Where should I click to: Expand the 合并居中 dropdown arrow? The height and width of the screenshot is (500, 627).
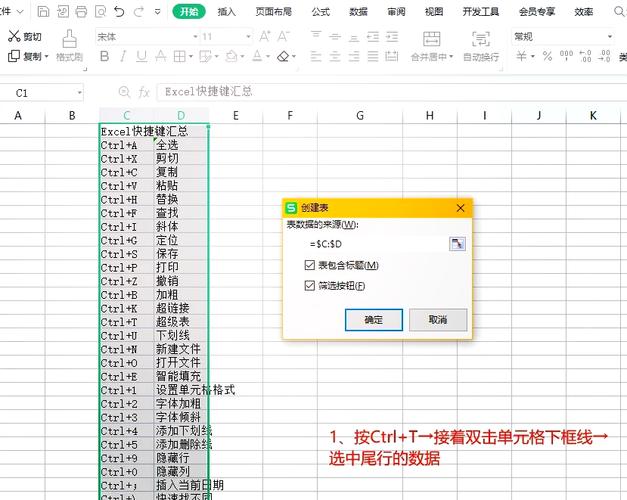(x=451, y=57)
